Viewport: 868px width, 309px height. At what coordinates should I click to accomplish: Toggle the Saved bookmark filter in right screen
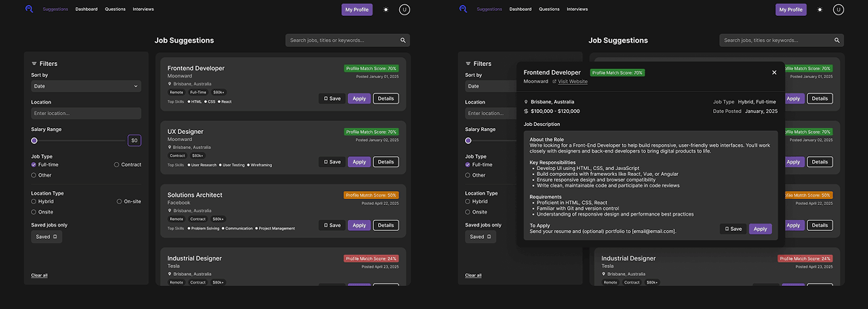pyautogui.click(x=480, y=237)
